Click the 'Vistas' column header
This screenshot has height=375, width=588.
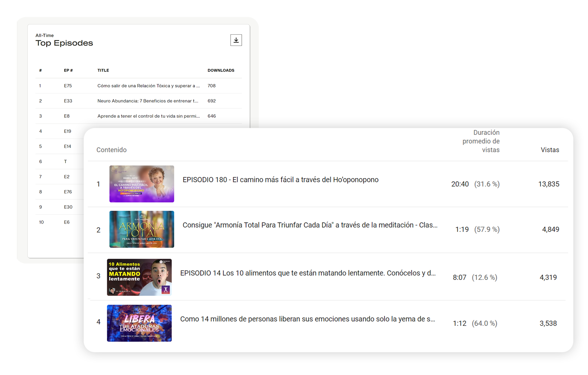coord(550,150)
